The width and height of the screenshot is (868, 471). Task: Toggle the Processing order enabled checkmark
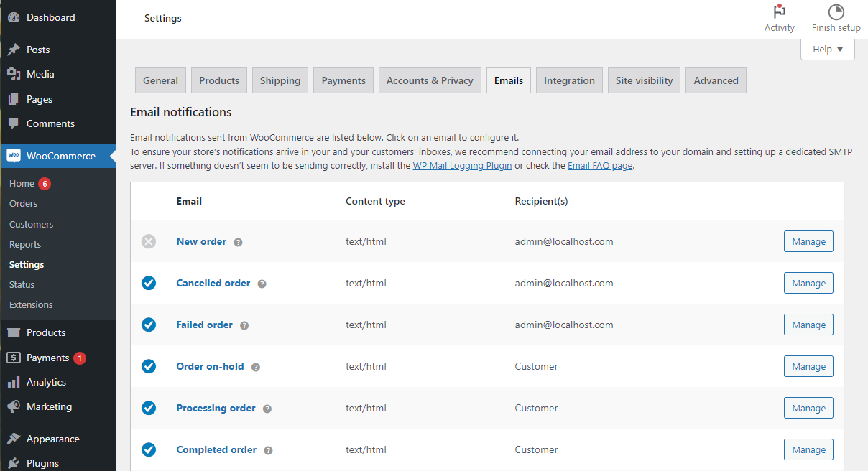click(x=149, y=408)
